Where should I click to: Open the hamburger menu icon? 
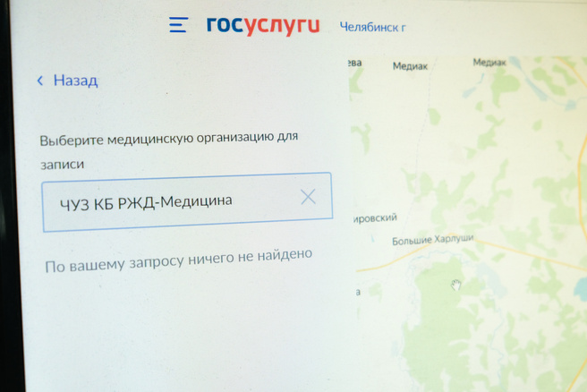pos(178,25)
